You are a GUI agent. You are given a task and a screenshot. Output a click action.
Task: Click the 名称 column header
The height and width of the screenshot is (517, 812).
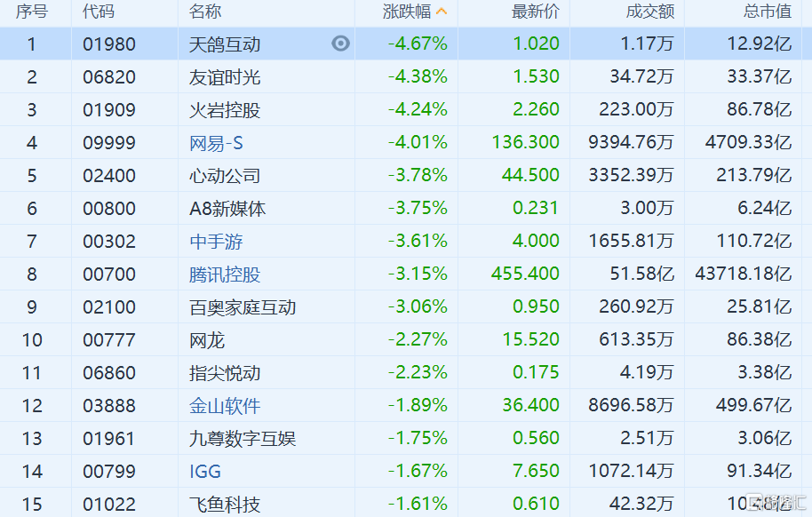click(x=205, y=12)
